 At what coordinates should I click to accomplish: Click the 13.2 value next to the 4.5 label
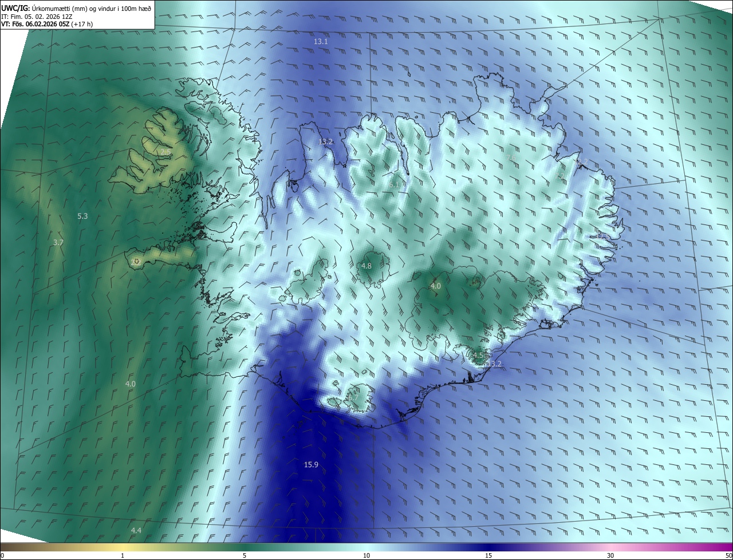494,364
